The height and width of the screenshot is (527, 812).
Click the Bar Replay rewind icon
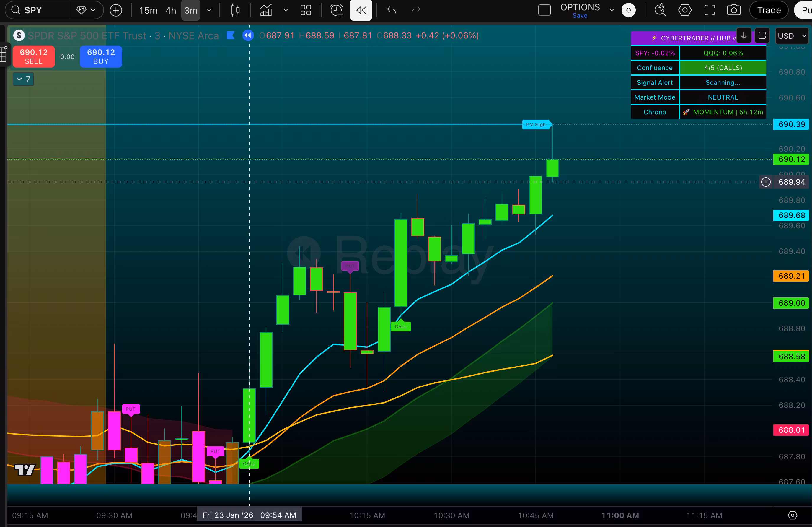click(361, 10)
